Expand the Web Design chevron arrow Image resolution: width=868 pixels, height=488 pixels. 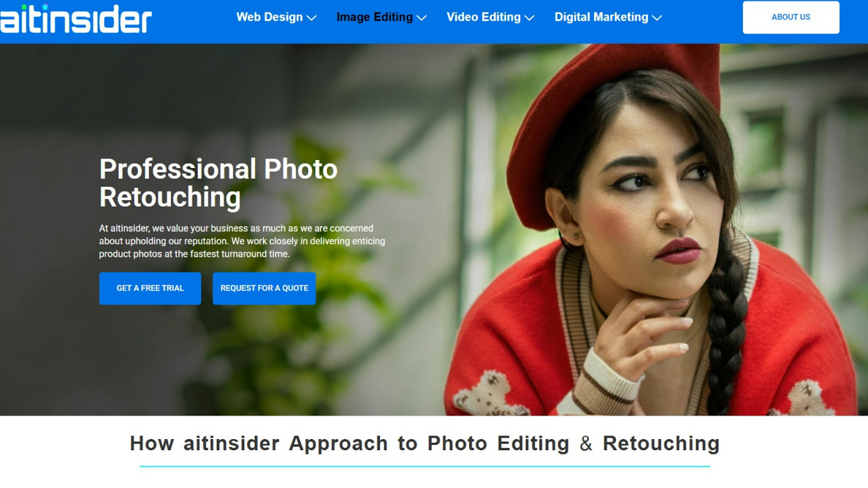click(311, 18)
